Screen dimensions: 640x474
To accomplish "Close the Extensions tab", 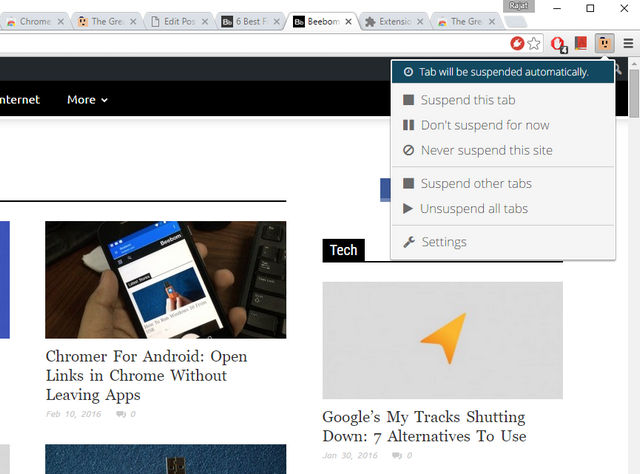I will coord(420,22).
